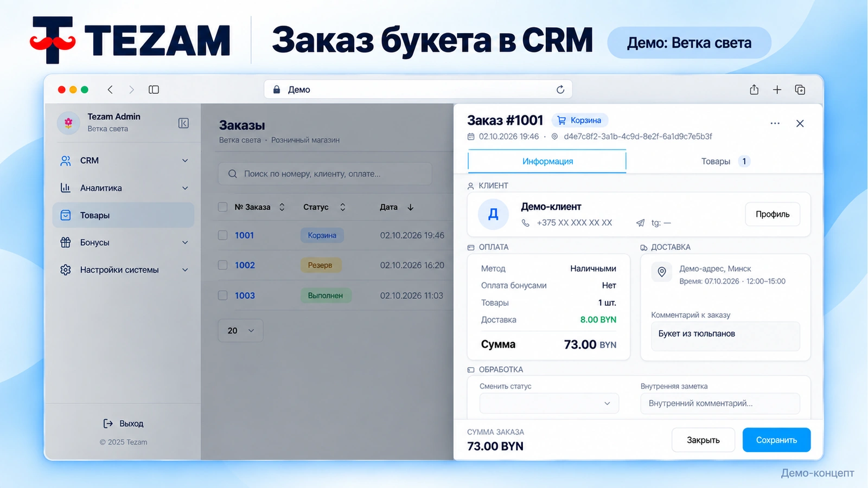Open the Сменить статус dropdown
Screen dimensions: 868x488
point(549,403)
